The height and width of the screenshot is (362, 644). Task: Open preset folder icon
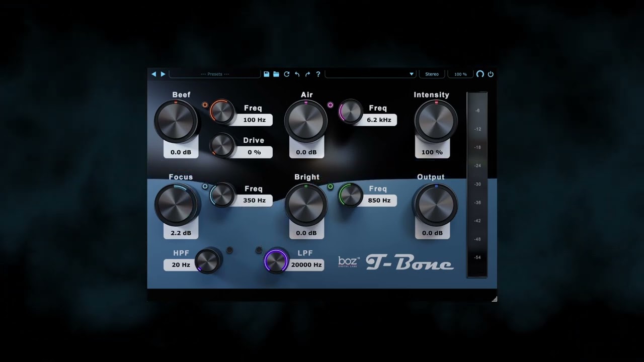(x=276, y=74)
